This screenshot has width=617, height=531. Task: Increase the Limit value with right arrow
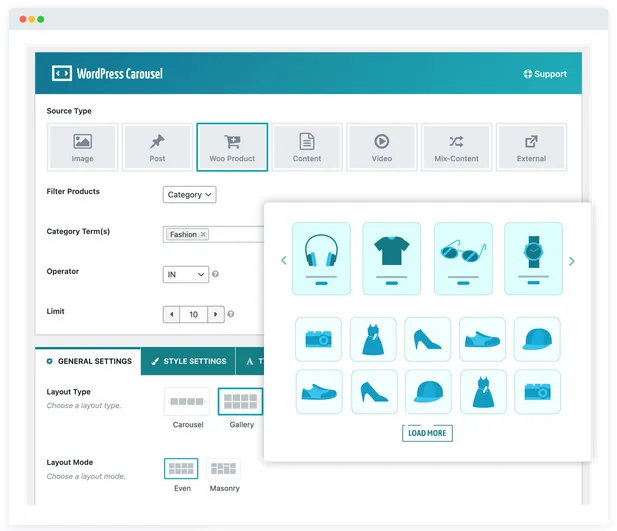click(216, 314)
